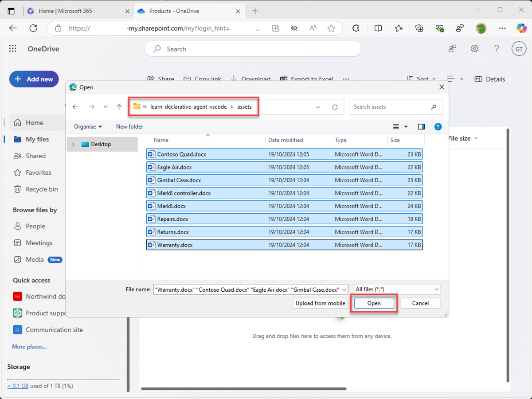Select Contoso Quad.docx file

click(284, 154)
